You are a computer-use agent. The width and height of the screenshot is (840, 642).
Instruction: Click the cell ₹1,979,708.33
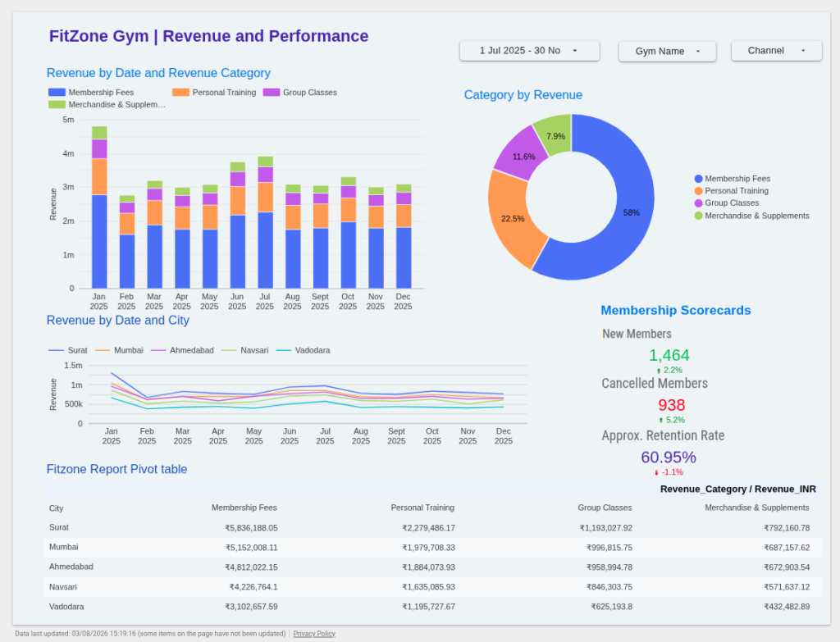click(428, 548)
